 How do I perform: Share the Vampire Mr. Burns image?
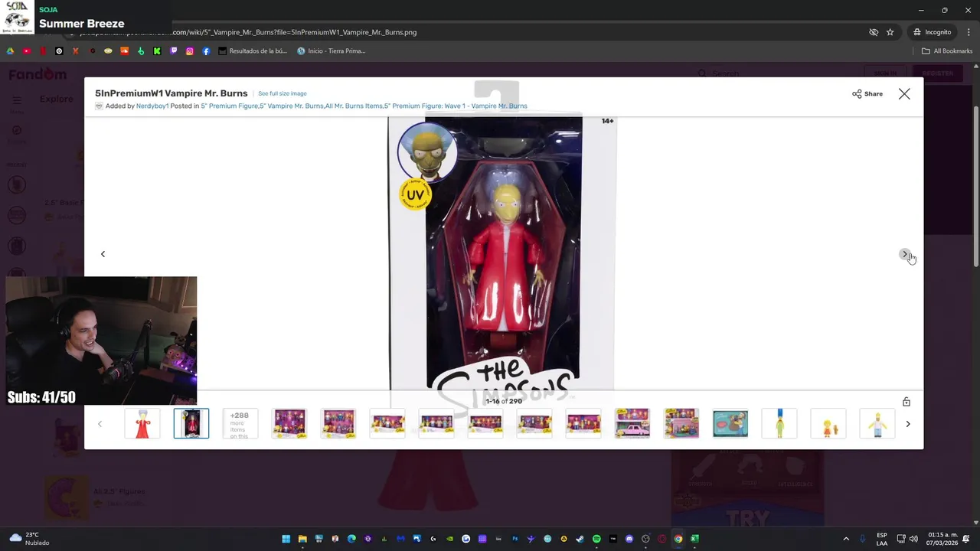tap(867, 93)
